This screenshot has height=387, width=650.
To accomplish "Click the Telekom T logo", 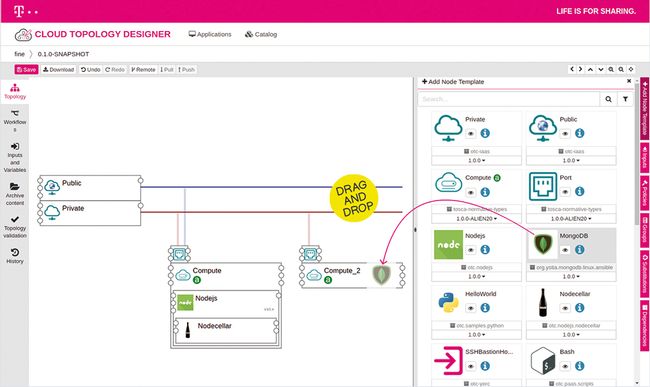I will pos(19,11).
